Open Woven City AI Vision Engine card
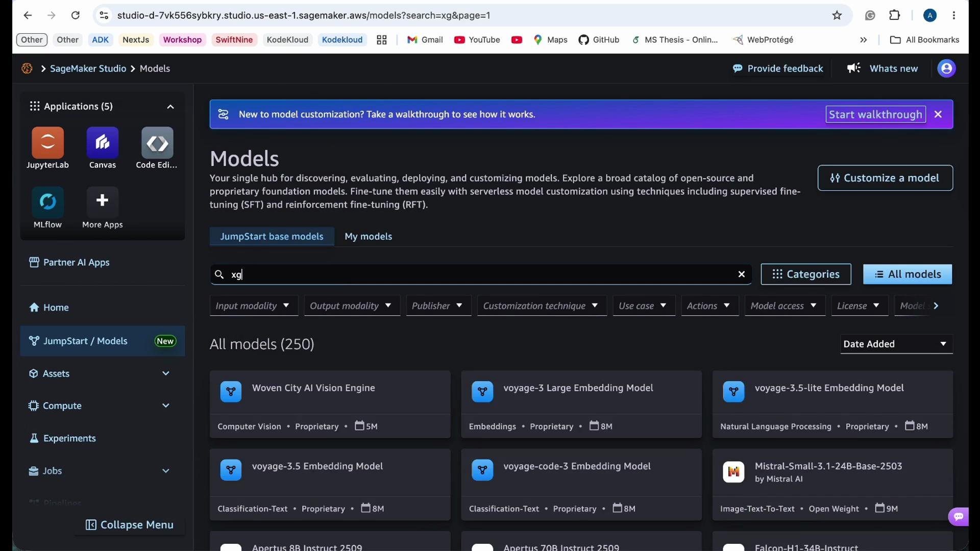Viewport: 980px width, 551px height. pyautogui.click(x=330, y=404)
